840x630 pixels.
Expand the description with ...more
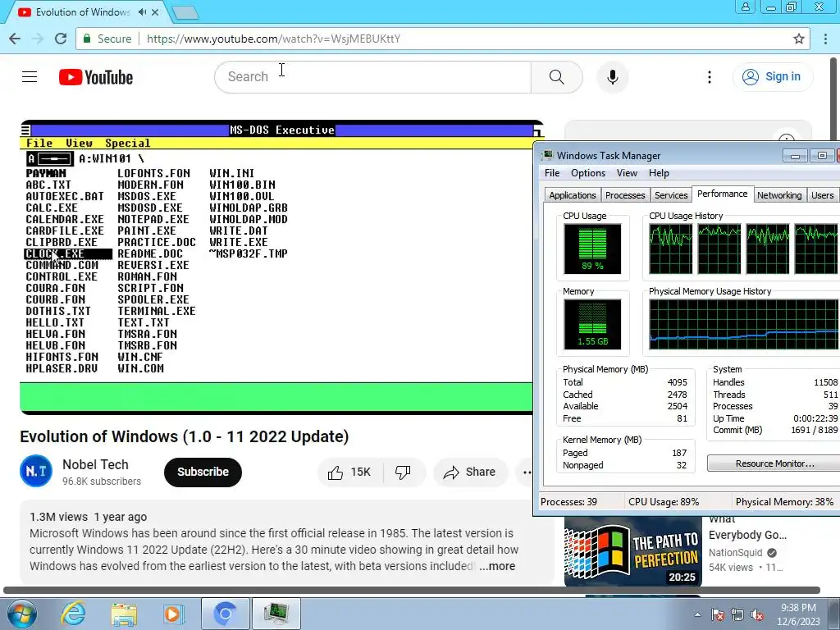click(x=497, y=566)
